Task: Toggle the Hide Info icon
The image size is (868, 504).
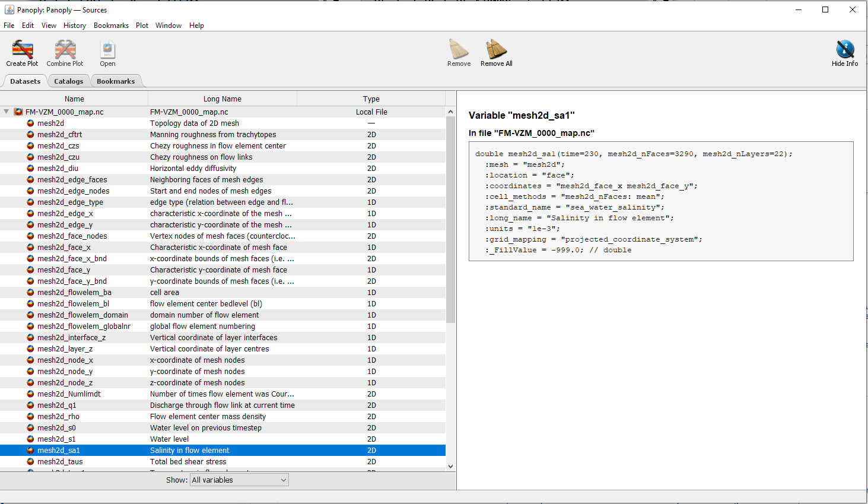Action: [844, 50]
